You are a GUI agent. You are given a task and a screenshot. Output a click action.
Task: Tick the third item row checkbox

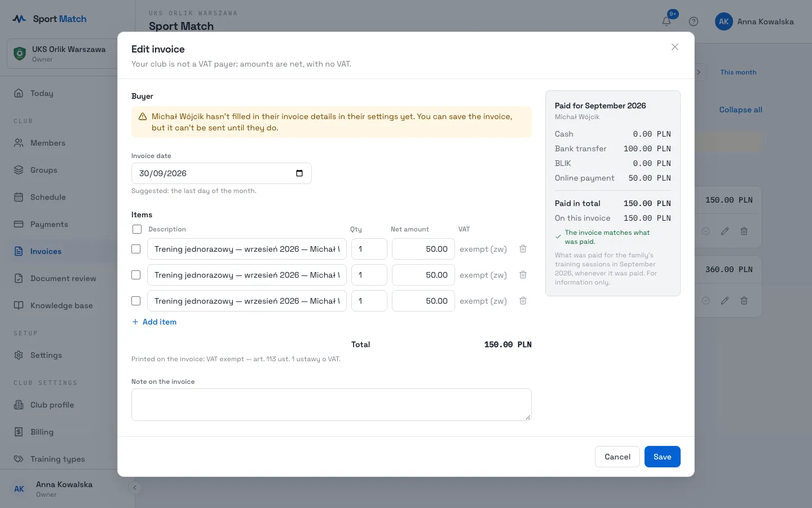click(x=136, y=301)
